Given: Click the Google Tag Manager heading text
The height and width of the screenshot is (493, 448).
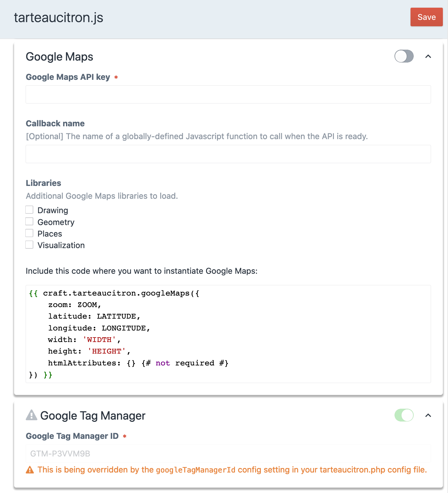Looking at the screenshot, I should 93,416.
